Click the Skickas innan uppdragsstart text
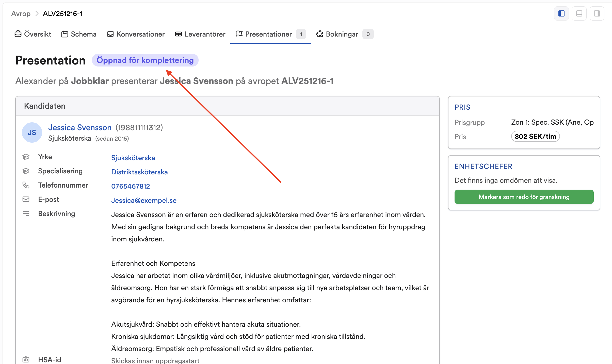The width and height of the screenshot is (612, 364). pos(155,360)
